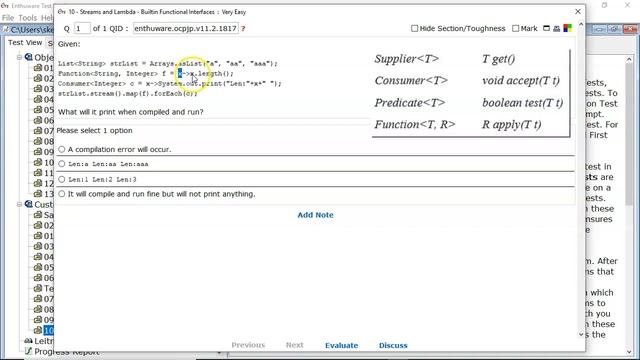
Task: Click the 'Please select 1 option' label
Action: coord(94,131)
